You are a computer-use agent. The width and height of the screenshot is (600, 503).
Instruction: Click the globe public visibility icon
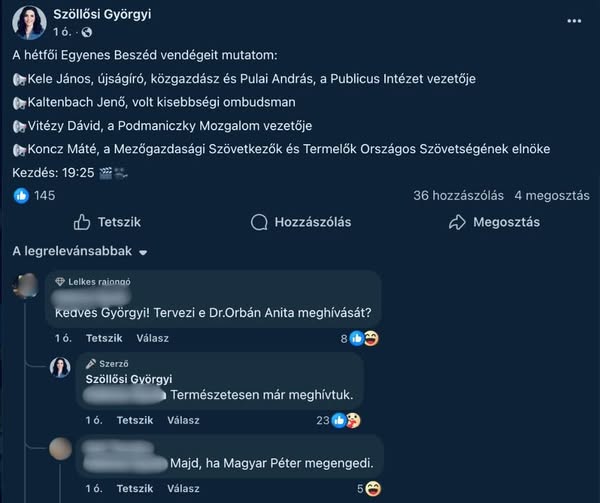(x=87, y=32)
